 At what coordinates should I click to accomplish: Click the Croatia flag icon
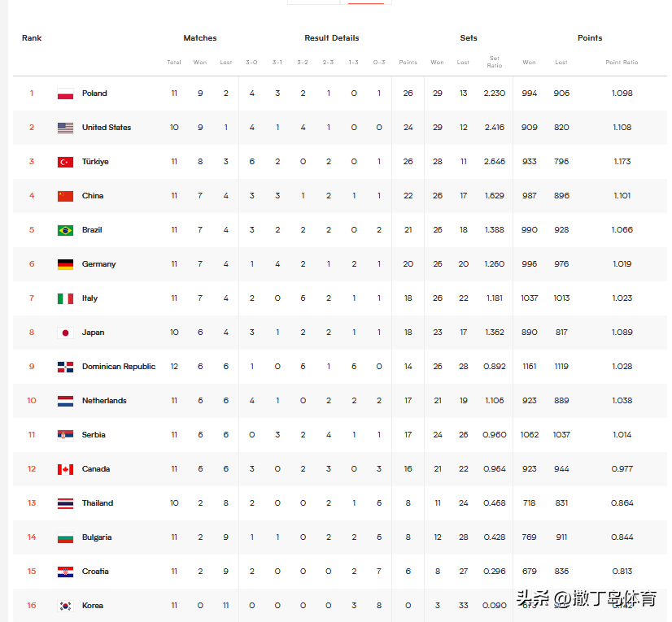coord(65,572)
